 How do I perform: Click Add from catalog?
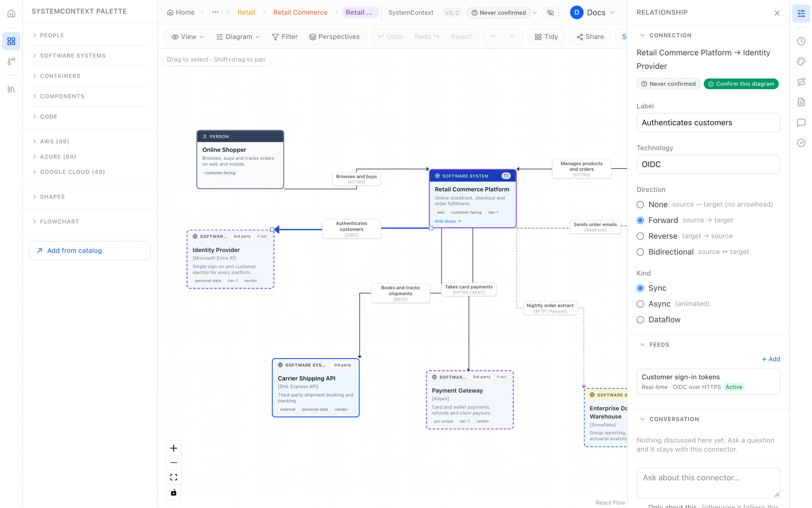pos(90,251)
